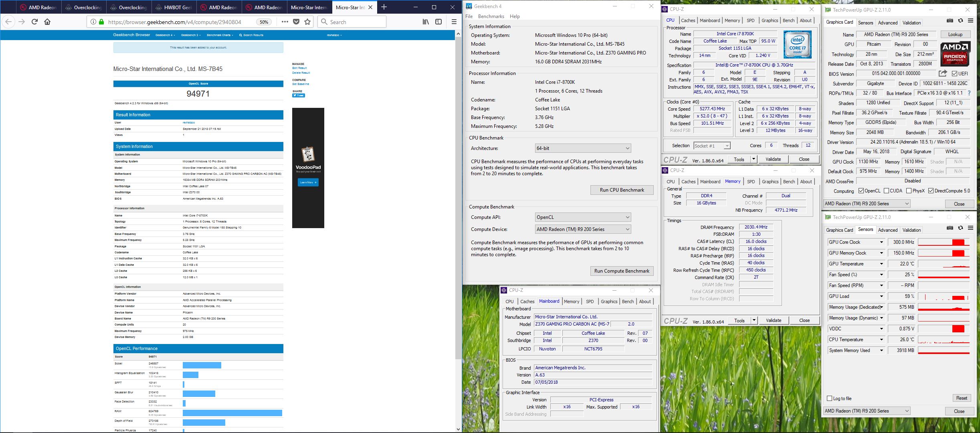Click refresh icon in GPU-Z Sensors window
The image size is (980, 433).
(960, 228)
